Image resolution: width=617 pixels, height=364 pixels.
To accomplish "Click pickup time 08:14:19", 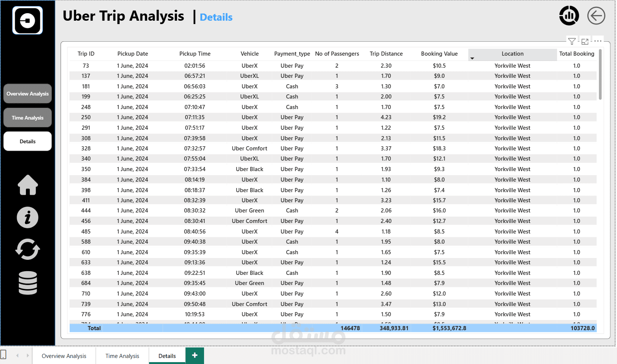I will 195,180.
